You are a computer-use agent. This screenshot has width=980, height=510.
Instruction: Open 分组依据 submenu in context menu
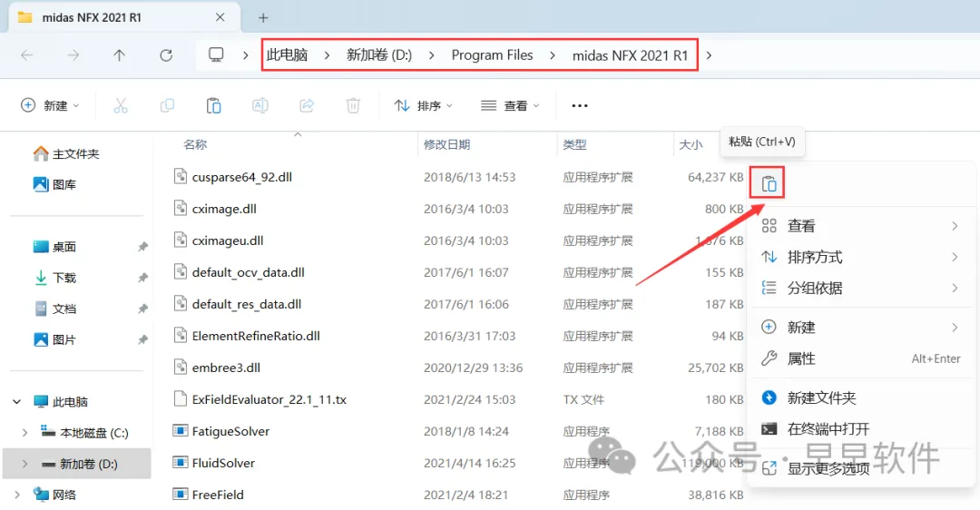(861, 289)
